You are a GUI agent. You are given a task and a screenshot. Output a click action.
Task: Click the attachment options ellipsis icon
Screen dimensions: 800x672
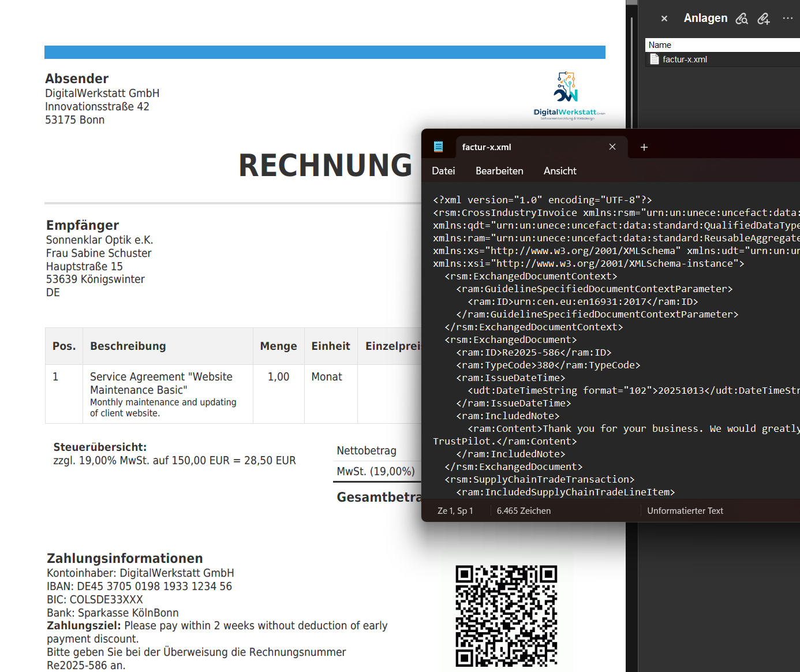click(x=787, y=18)
